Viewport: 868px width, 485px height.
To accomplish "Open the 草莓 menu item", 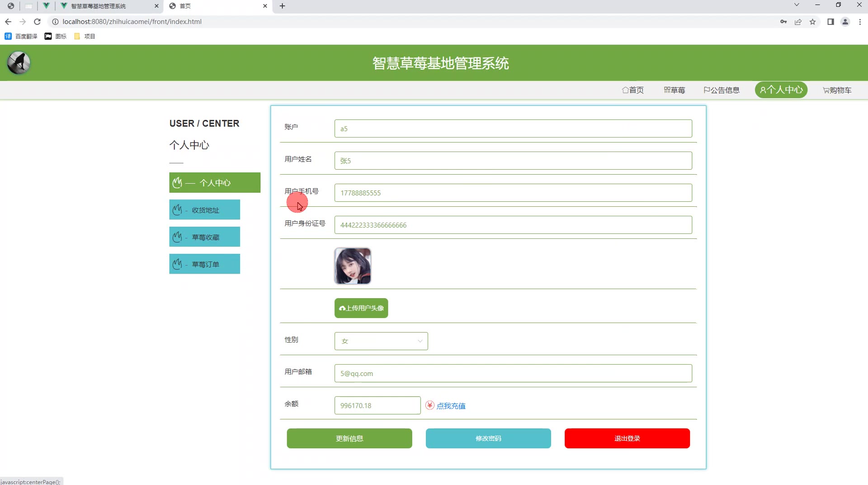I will point(675,90).
